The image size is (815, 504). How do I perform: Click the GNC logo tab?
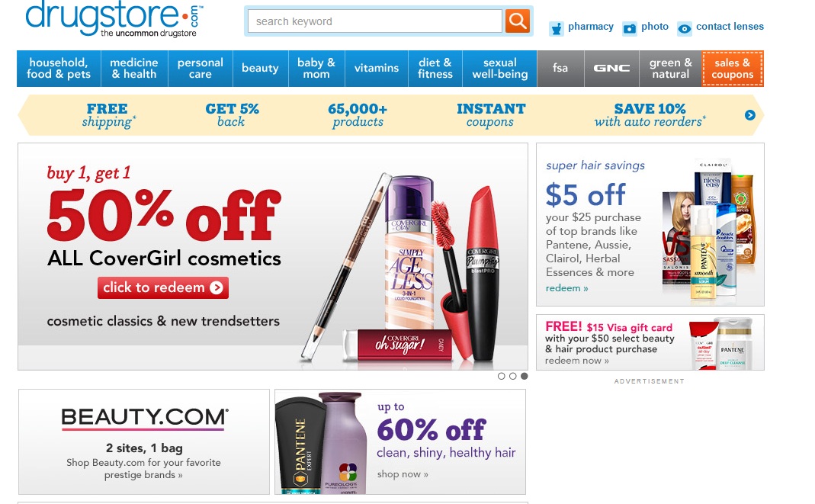click(x=611, y=68)
